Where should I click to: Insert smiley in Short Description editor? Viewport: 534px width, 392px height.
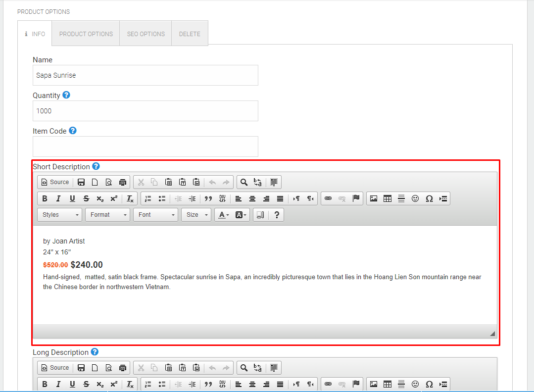pyautogui.click(x=415, y=198)
